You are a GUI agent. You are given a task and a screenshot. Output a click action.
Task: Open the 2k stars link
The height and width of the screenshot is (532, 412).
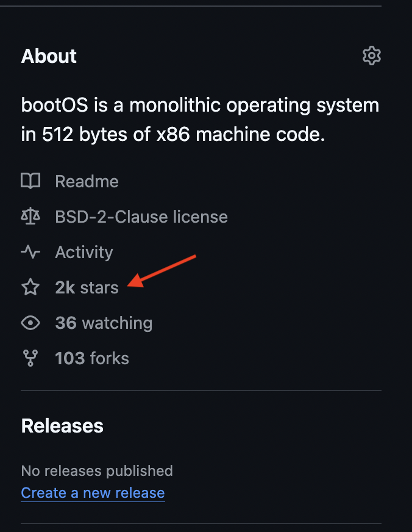pos(87,287)
